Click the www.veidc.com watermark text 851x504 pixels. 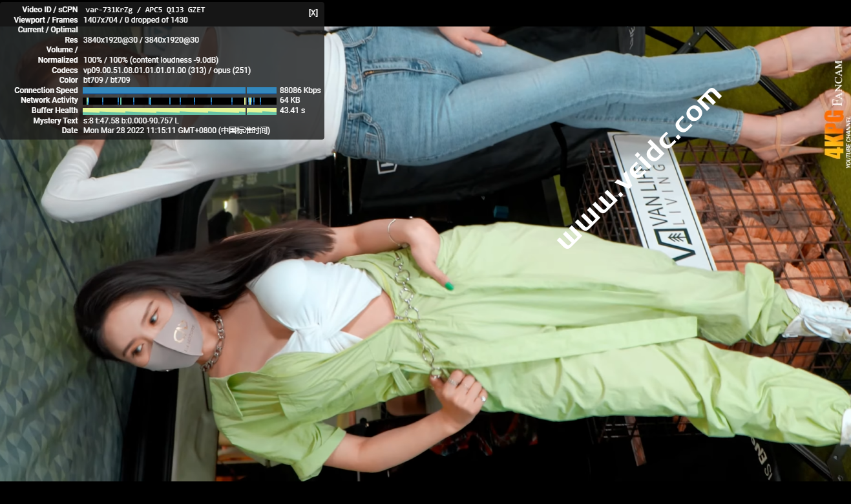click(638, 168)
